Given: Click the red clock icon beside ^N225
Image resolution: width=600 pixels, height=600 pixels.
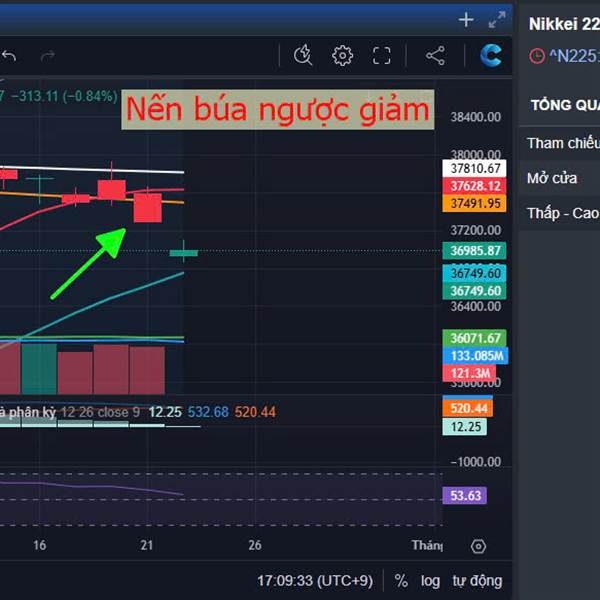Looking at the screenshot, I should tap(537, 56).
